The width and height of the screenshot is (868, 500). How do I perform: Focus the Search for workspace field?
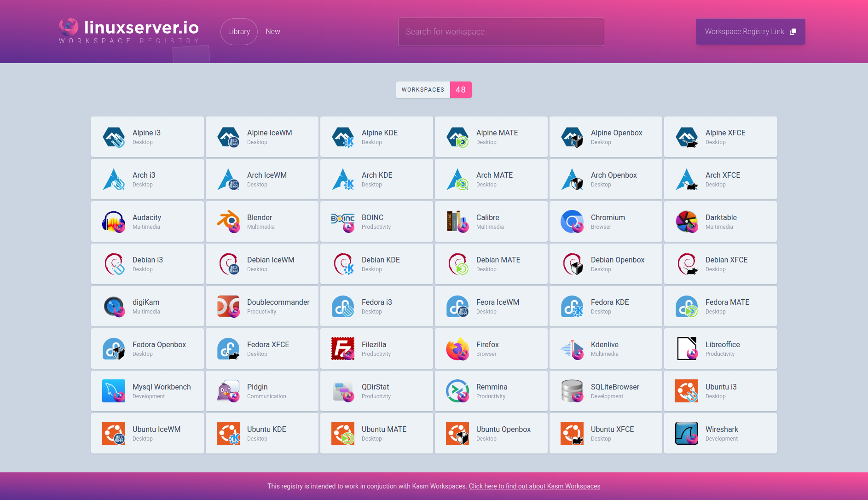tap(501, 32)
